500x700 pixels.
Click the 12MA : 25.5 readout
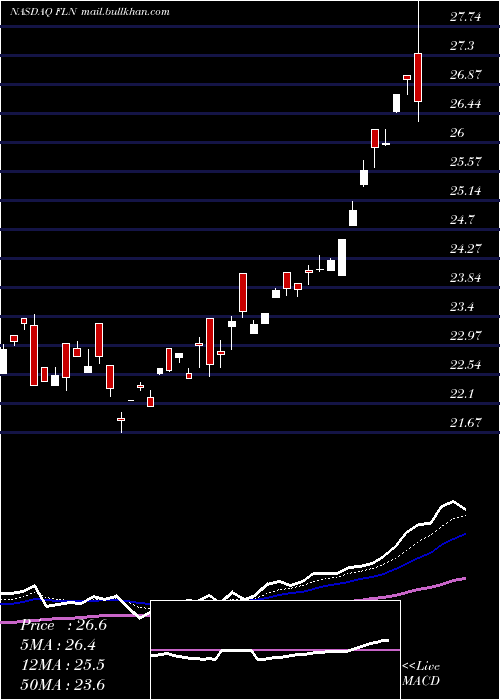coord(63,665)
